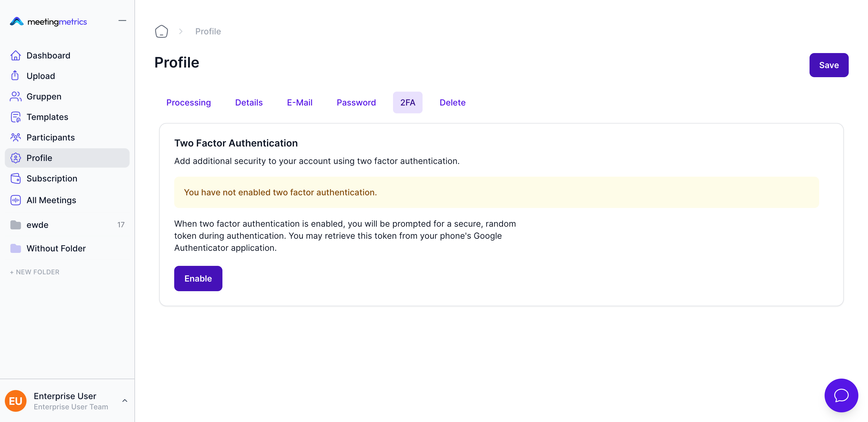
Task: Click the Subscription wallet icon
Action: [15, 178]
